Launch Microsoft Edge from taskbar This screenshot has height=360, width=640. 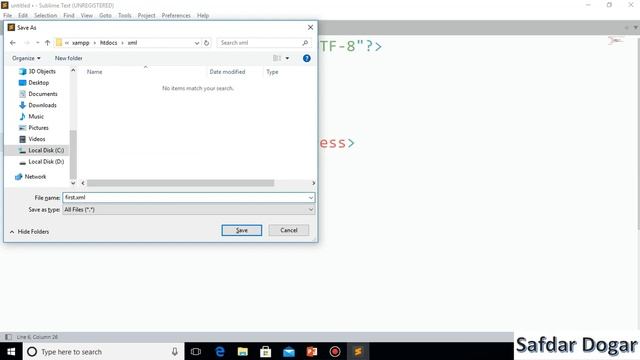coord(220,351)
